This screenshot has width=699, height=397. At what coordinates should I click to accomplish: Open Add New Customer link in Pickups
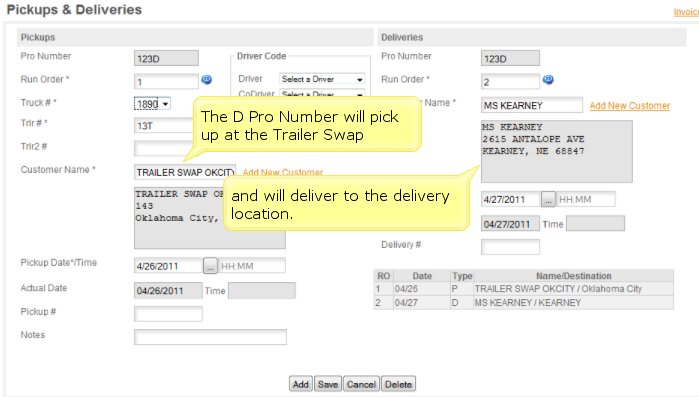(283, 172)
